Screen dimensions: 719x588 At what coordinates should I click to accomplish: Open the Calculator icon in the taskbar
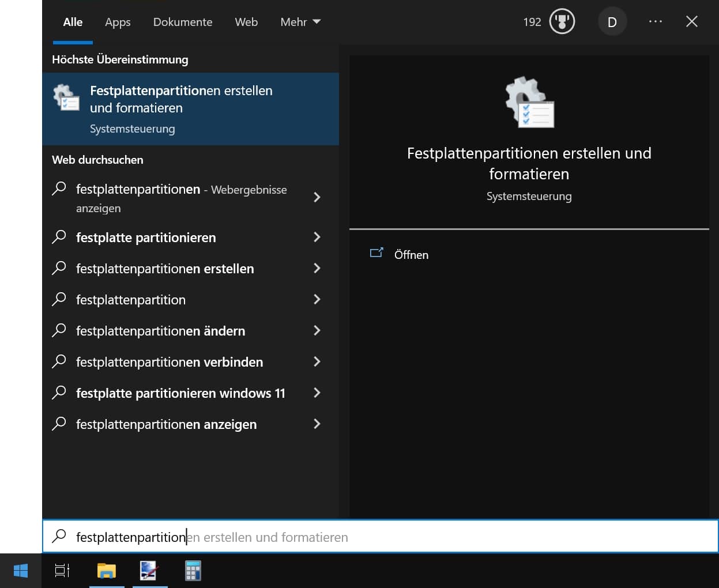coord(193,571)
